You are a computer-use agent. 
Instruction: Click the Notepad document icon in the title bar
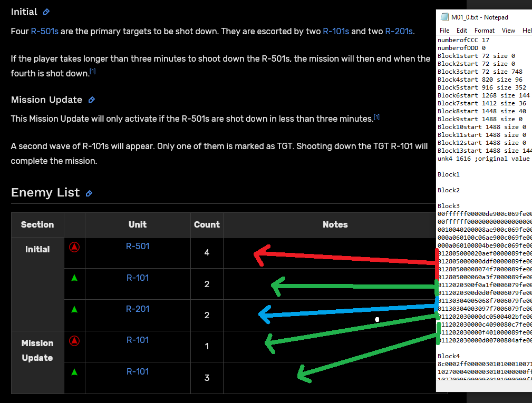443,17
